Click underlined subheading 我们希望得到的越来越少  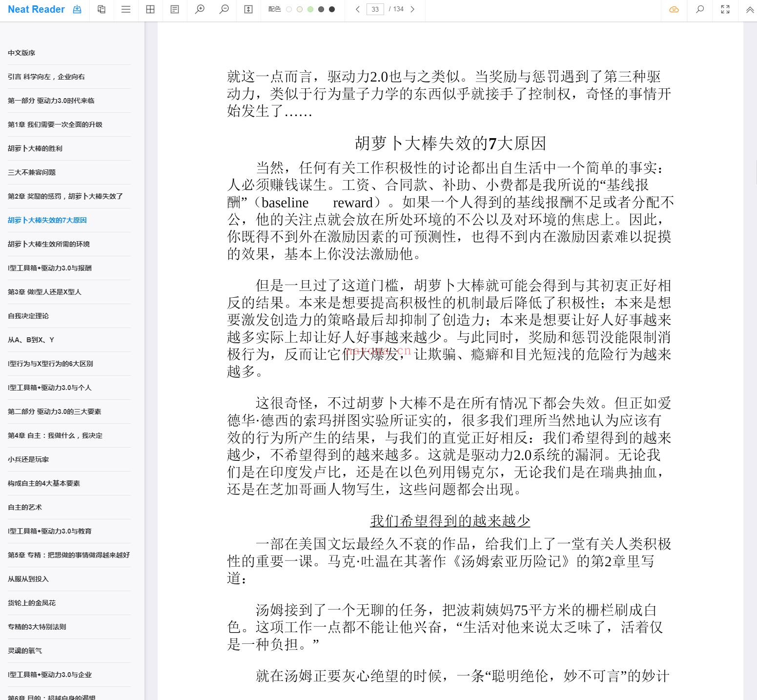click(x=450, y=521)
